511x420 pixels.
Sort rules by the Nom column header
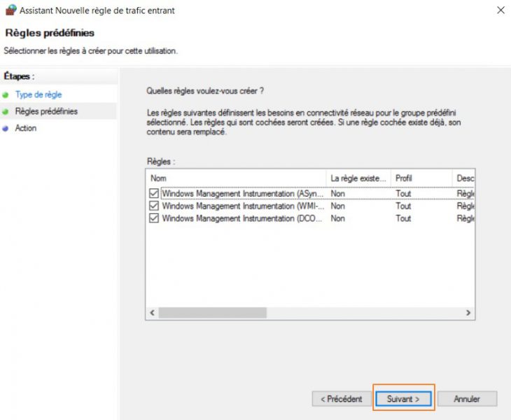coord(236,178)
